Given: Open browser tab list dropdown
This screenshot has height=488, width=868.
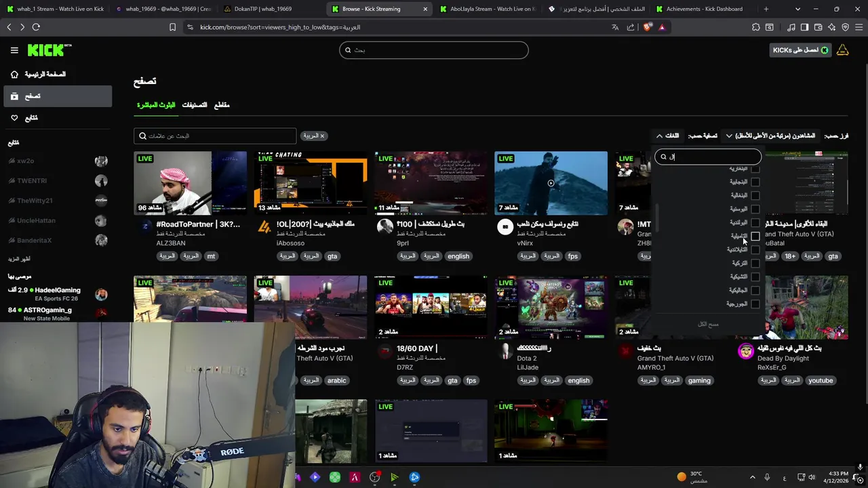Looking at the screenshot, I should coord(797,9).
